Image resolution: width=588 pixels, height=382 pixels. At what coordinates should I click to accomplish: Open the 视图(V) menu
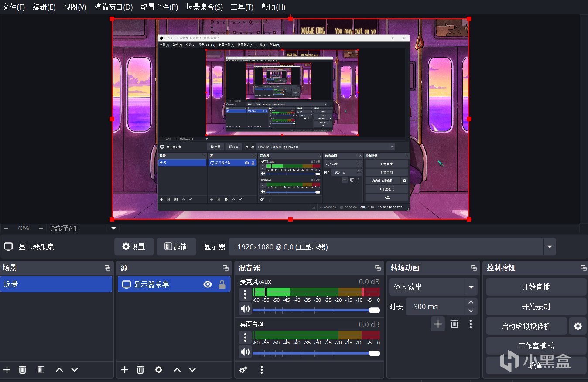(75, 7)
